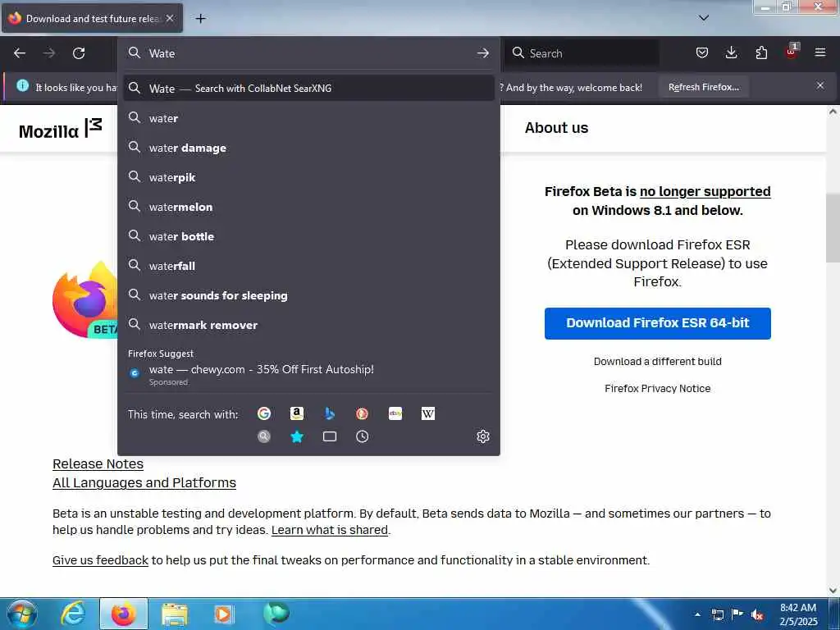Search this time with eBay icon
This screenshot has width=840, height=630.
(x=395, y=413)
